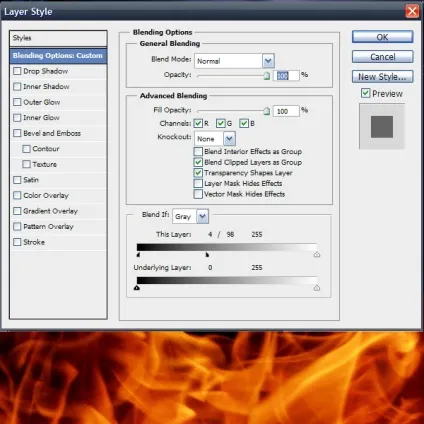Image resolution: width=424 pixels, height=424 pixels.
Task: Toggle Blend Interior Effects as Group
Action: coord(198,151)
